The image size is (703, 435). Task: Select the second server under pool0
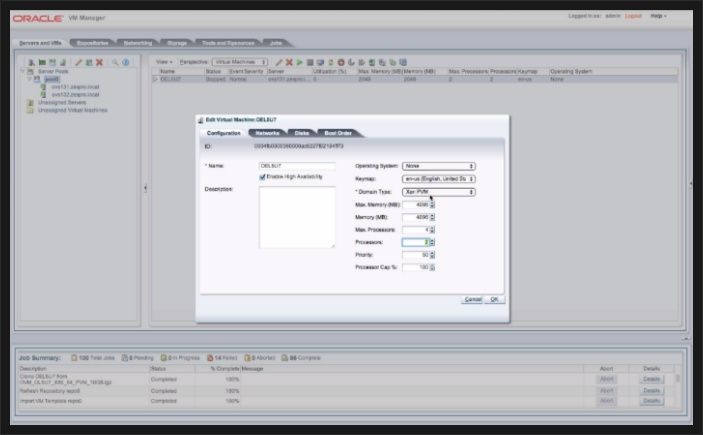coord(75,95)
